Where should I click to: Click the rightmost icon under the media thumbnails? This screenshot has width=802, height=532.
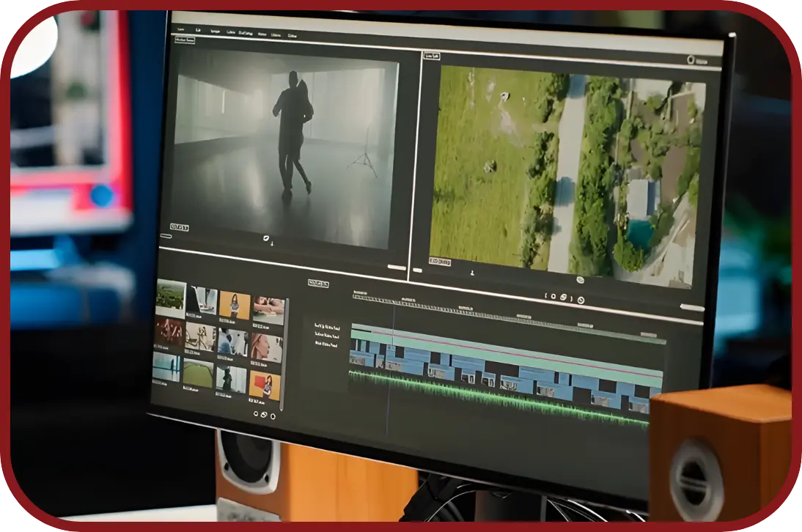point(273,416)
